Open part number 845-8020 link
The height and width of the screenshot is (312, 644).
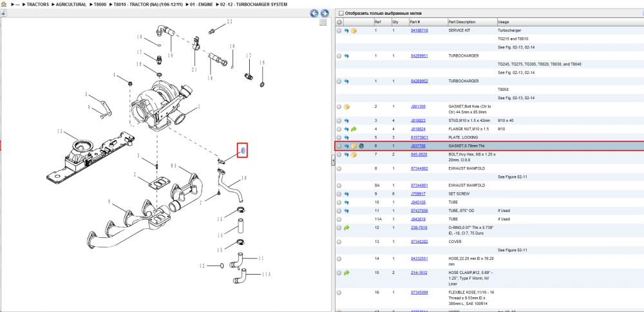tap(419, 155)
